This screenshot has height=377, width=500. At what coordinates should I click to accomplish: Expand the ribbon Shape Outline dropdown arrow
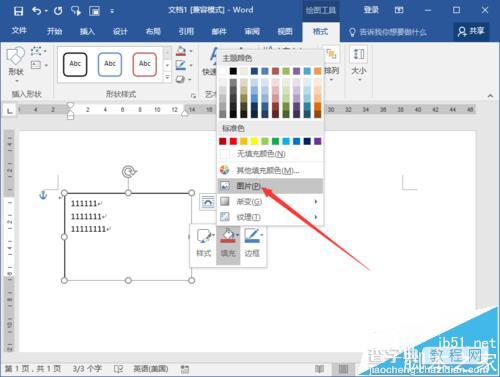pyautogui.click(x=191, y=65)
